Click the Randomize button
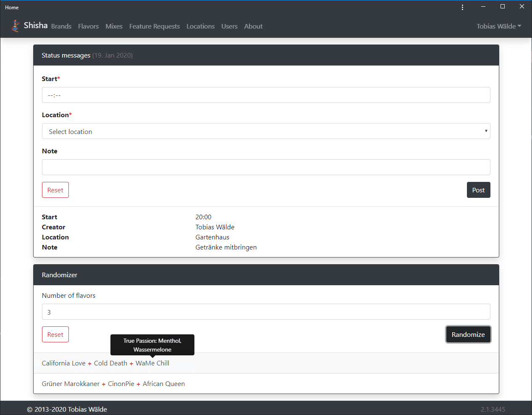 point(468,334)
